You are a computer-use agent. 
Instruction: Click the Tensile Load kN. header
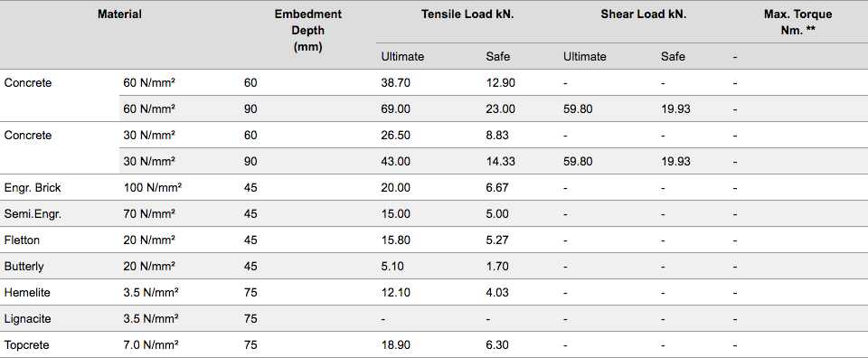467,14
